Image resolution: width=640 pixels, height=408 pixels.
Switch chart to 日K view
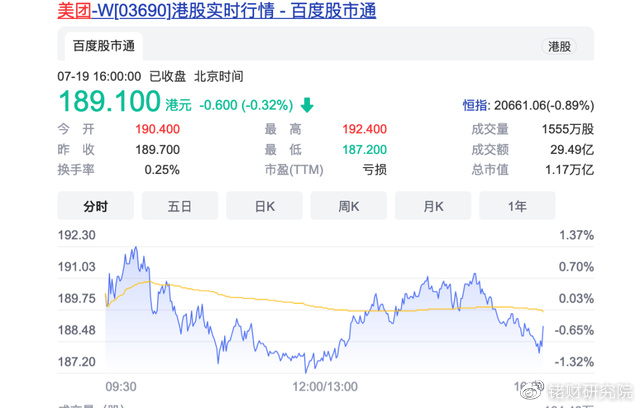click(x=264, y=206)
